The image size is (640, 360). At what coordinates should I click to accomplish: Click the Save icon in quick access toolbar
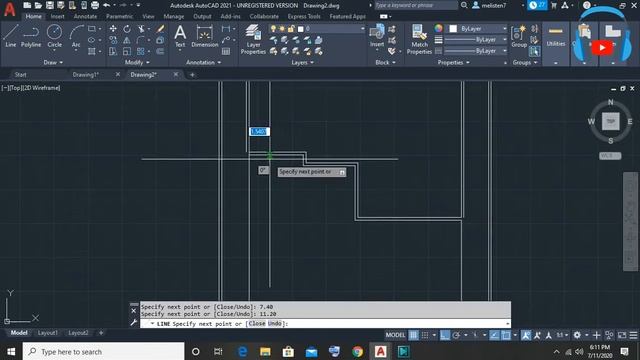click(x=49, y=5)
